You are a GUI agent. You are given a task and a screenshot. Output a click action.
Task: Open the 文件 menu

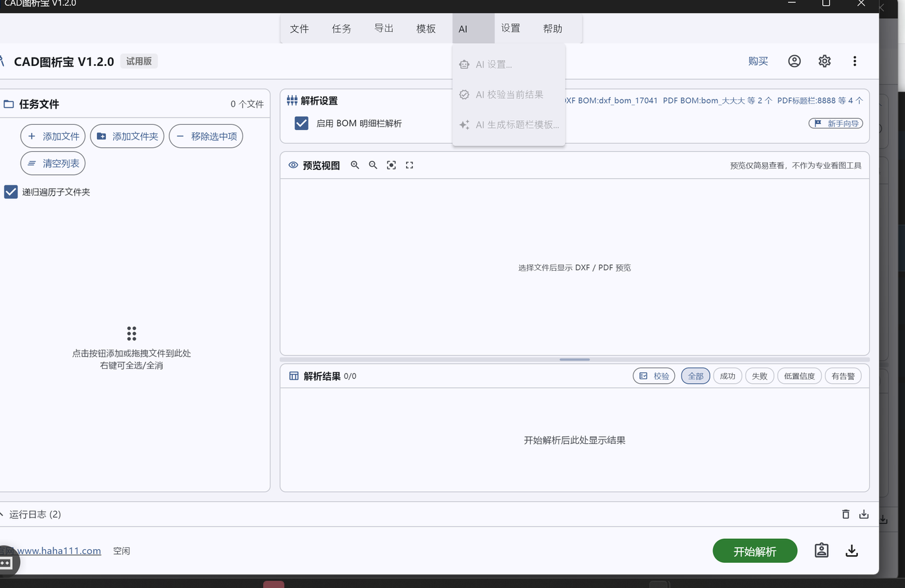click(x=299, y=28)
